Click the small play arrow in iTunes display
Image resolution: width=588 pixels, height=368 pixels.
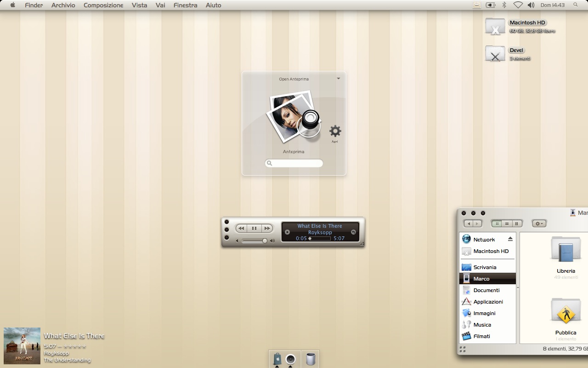[287, 232]
